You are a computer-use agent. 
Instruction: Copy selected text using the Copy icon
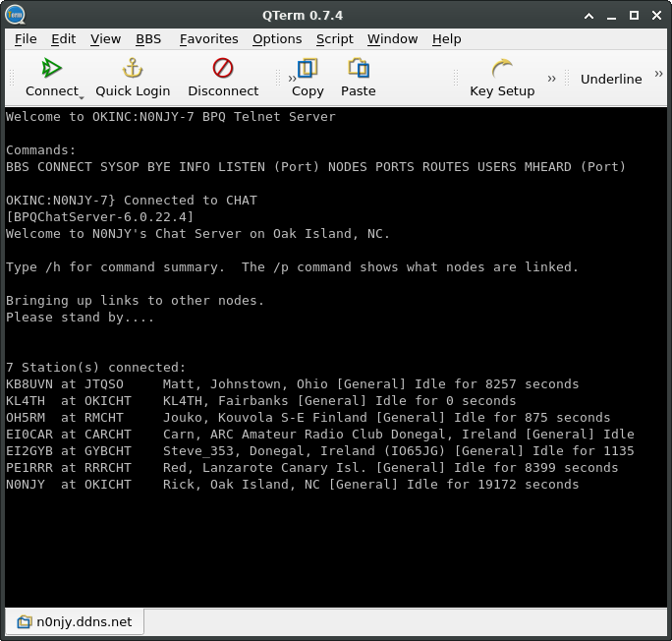pyautogui.click(x=308, y=68)
